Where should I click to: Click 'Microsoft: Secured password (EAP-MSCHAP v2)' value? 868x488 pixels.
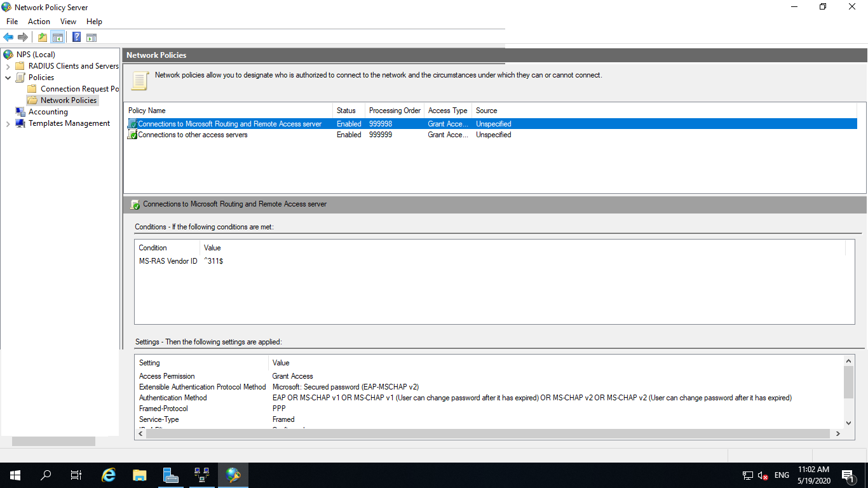point(346,387)
